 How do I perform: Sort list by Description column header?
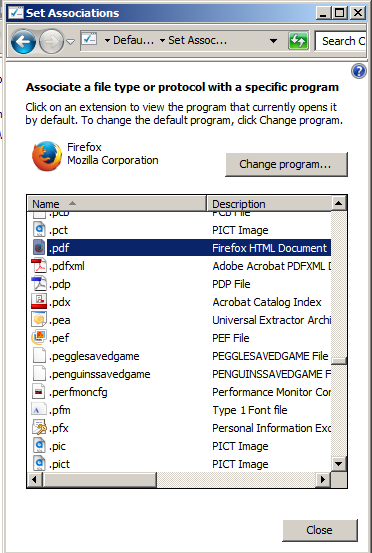point(269,203)
